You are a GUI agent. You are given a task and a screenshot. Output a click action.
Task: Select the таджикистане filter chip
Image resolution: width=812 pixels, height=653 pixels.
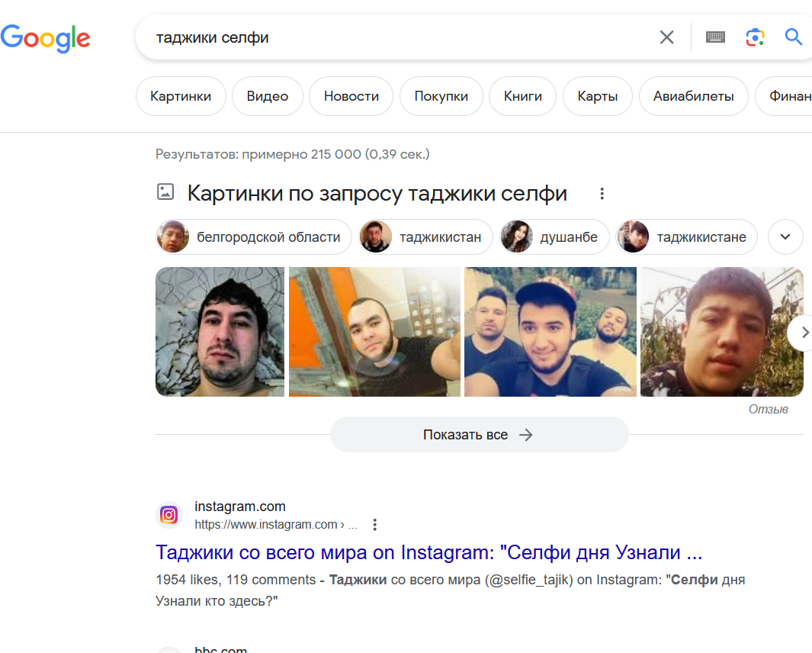click(x=687, y=236)
